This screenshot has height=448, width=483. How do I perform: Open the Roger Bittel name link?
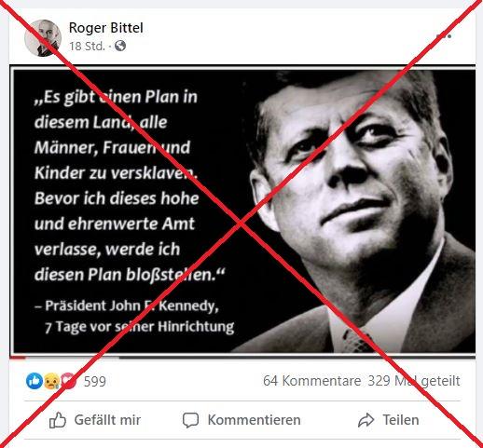coord(106,28)
